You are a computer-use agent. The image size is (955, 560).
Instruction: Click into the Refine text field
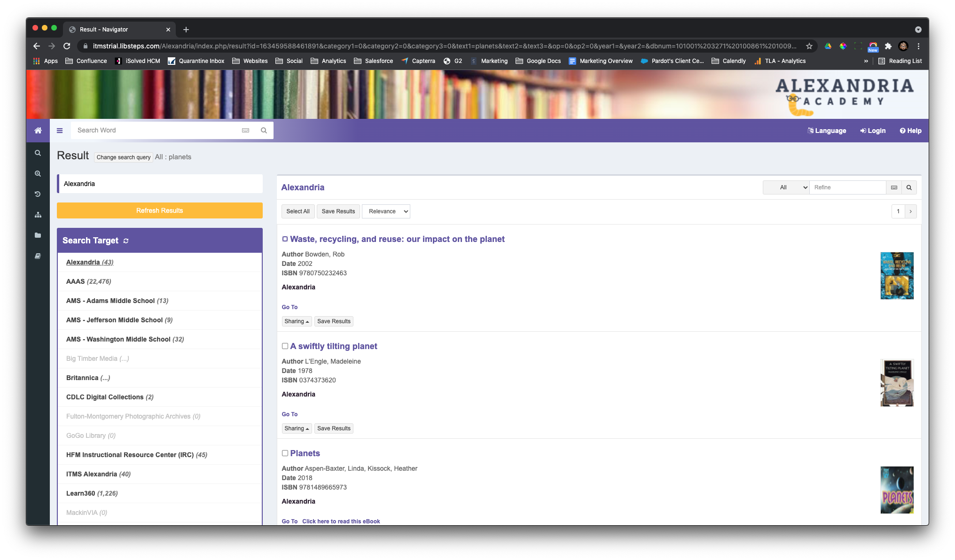pyautogui.click(x=847, y=187)
